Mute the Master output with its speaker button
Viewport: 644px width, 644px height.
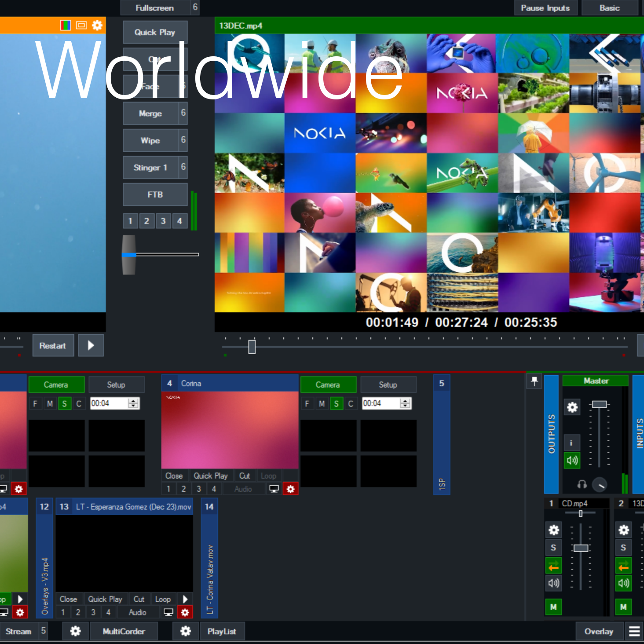click(x=572, y=461)
